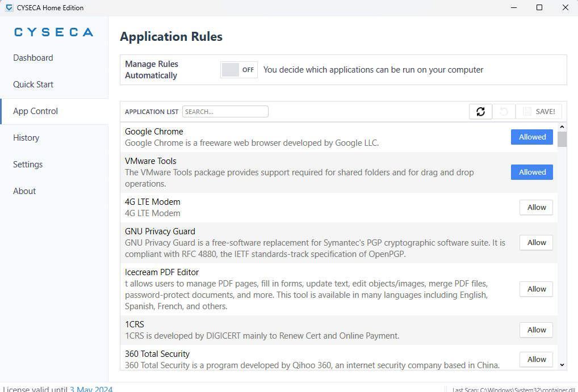Screen dimensions: 578x392
Task: Click the Application Rules heading
Action: 171,37
